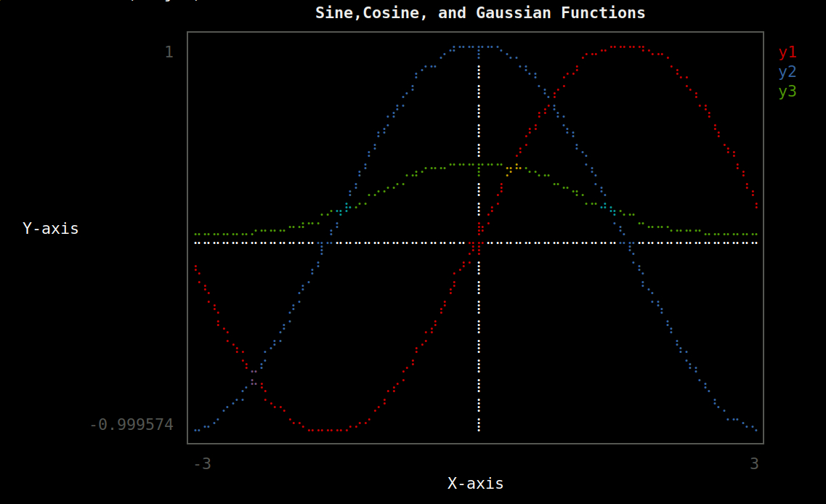Click the right end of the red curve
Image resolution: width=826 pixels, height=504 pixels.
click(756, 206)
